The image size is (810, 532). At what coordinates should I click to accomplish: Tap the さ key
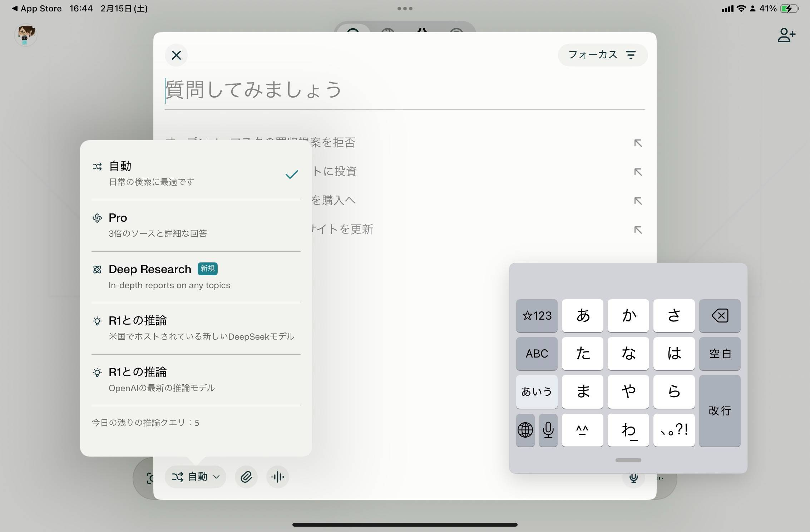[674, 316]
